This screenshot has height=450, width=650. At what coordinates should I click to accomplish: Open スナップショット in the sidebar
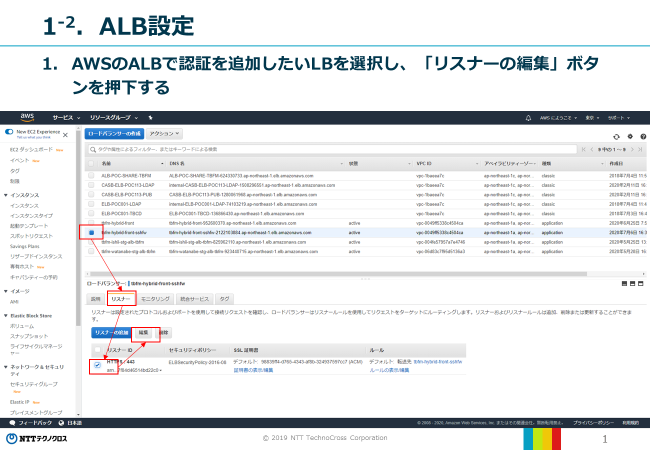(x=29, y=336)
